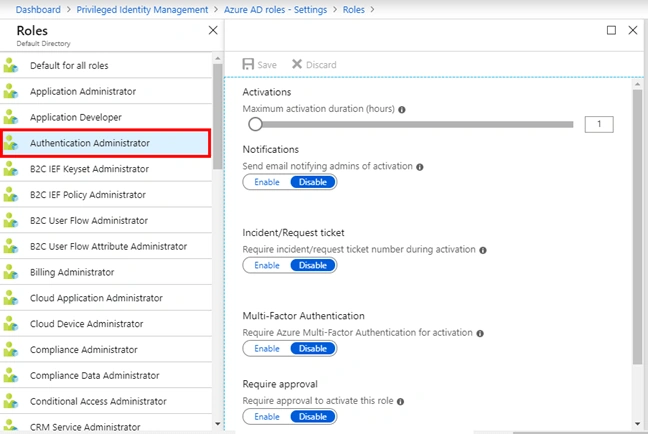Viewport: 648px width, 434px height.
Task: Click the Save button in toolbar
Action: (259, 64)
